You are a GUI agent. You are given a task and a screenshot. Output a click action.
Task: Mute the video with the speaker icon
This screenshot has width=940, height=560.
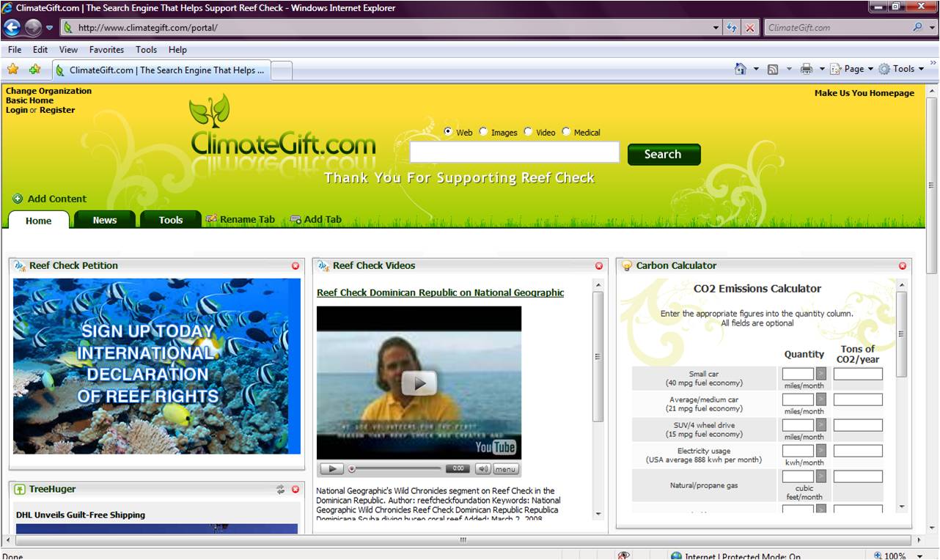click(x=482, y=469)
